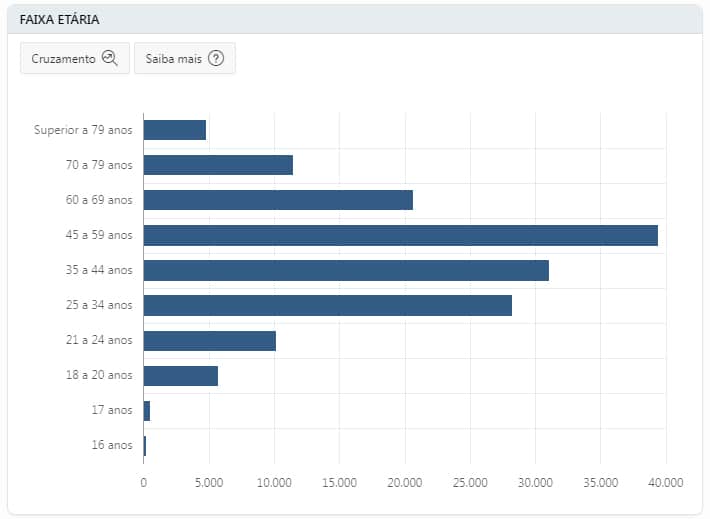This screenshot has height=519, width=710.
Task: Select the 35 a 44 anos bar
Action: (x=346, y=270)
